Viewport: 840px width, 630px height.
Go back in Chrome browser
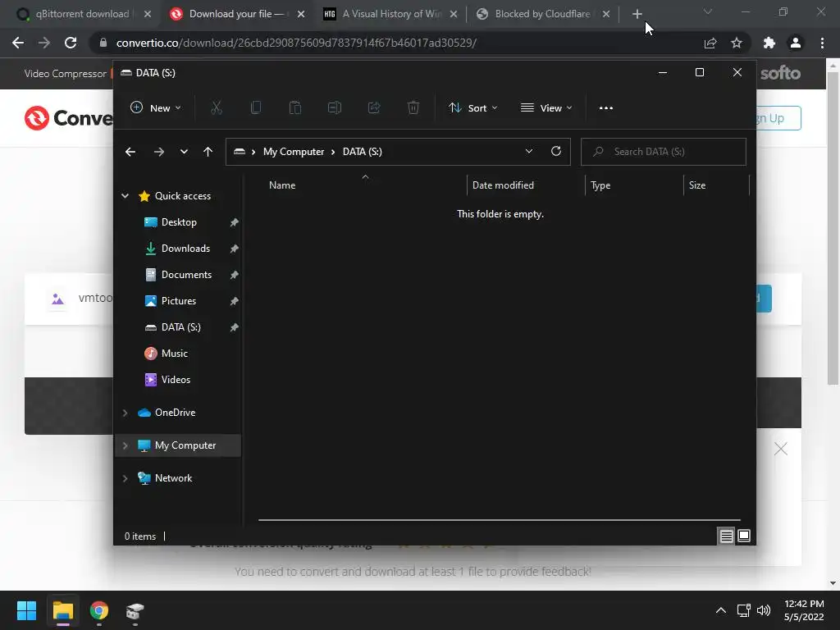[18, 43]
